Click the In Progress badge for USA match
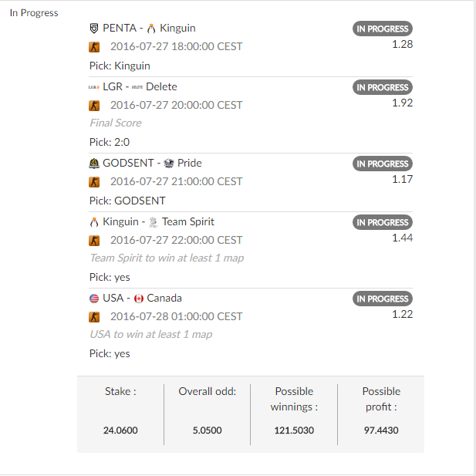476x476 pixels. click(383, 299)
